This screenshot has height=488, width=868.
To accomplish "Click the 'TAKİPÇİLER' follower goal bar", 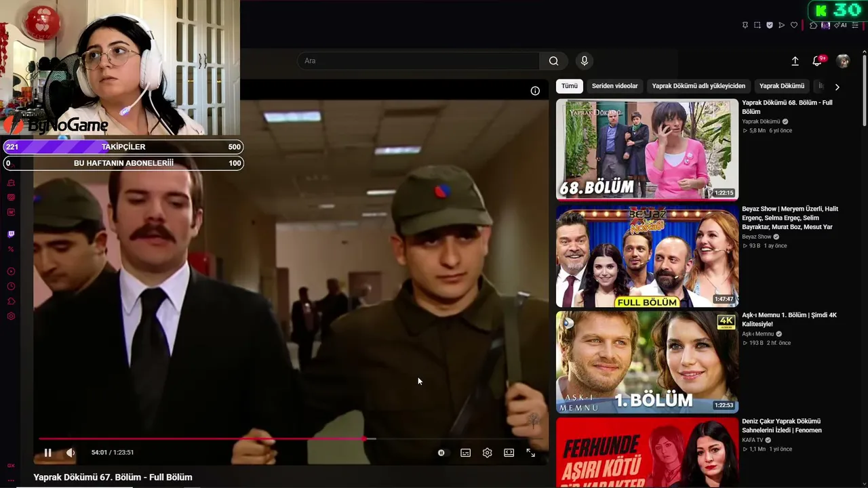I will coord(123,146).
